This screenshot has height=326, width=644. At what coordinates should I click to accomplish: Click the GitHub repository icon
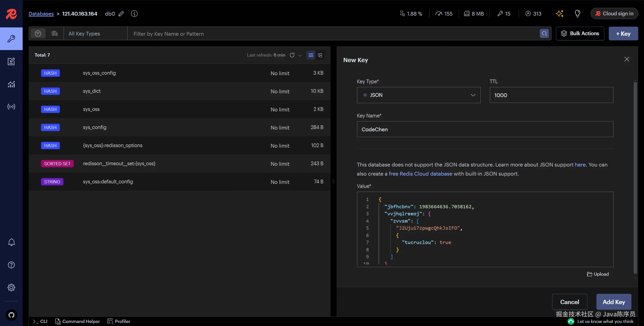[x=11, y=315]
